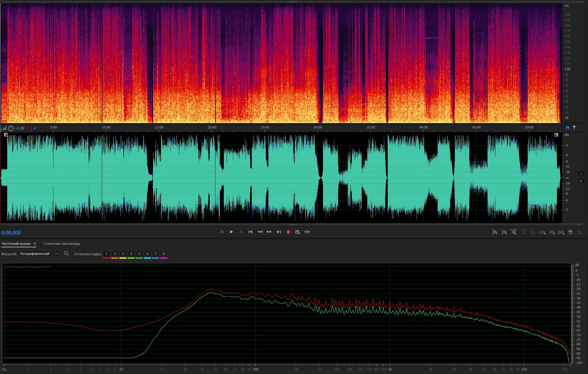Open the Масштаб scale dropdown
The height and width of the screenshot is (374, 588).
[38, 254]
